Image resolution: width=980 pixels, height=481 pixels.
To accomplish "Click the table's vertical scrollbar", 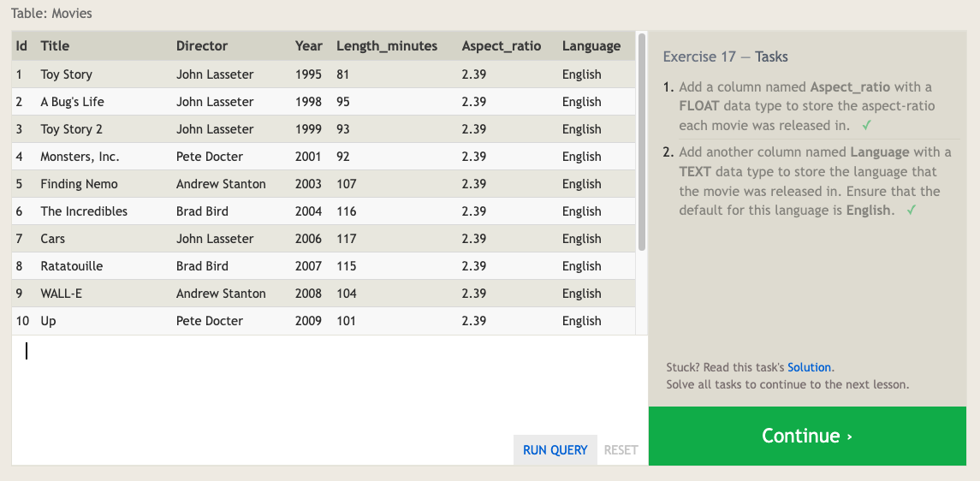I will pos(642,141).
